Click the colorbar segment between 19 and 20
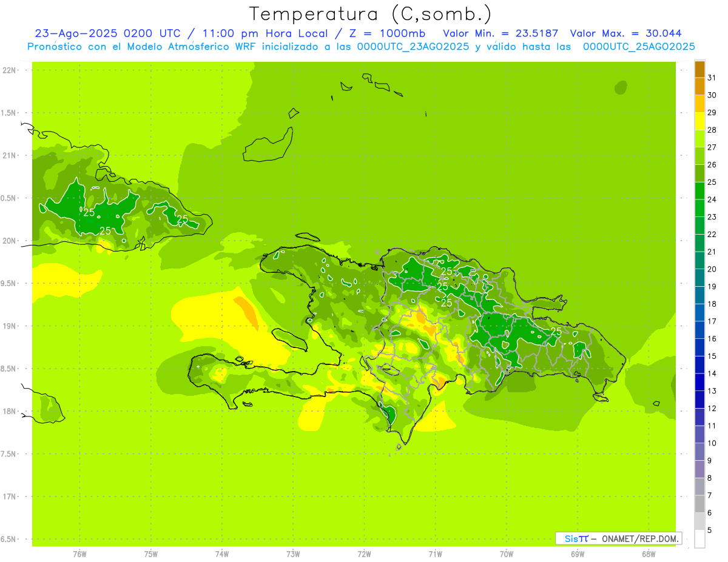Image resolution: width=728 pixels, height=562 pixels. pos(699,278)
